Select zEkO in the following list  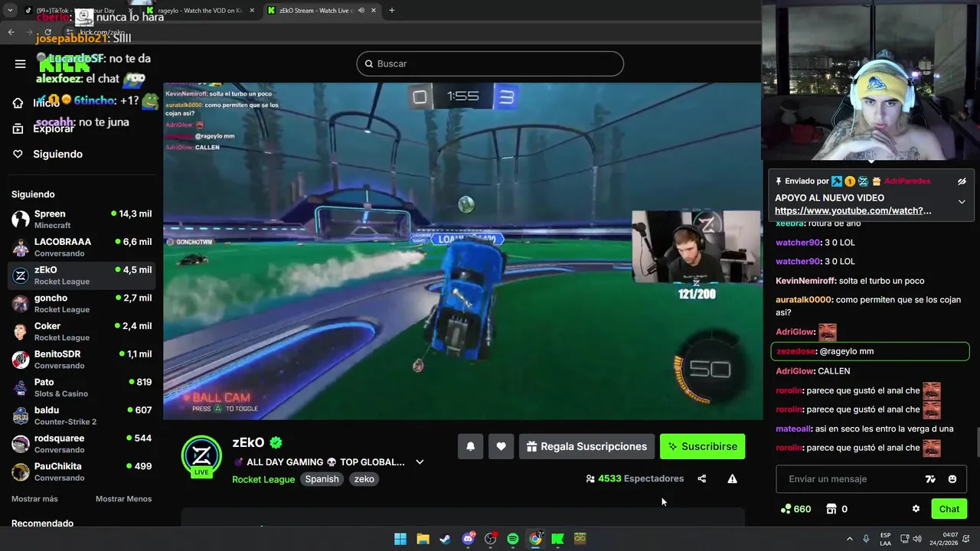(x=81, y=275)
